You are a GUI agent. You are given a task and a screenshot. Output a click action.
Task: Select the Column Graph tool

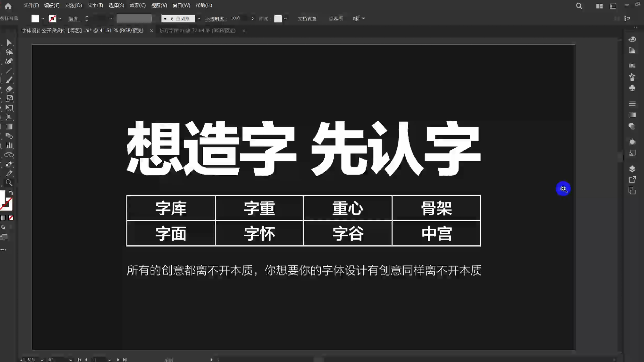point(9,145)
